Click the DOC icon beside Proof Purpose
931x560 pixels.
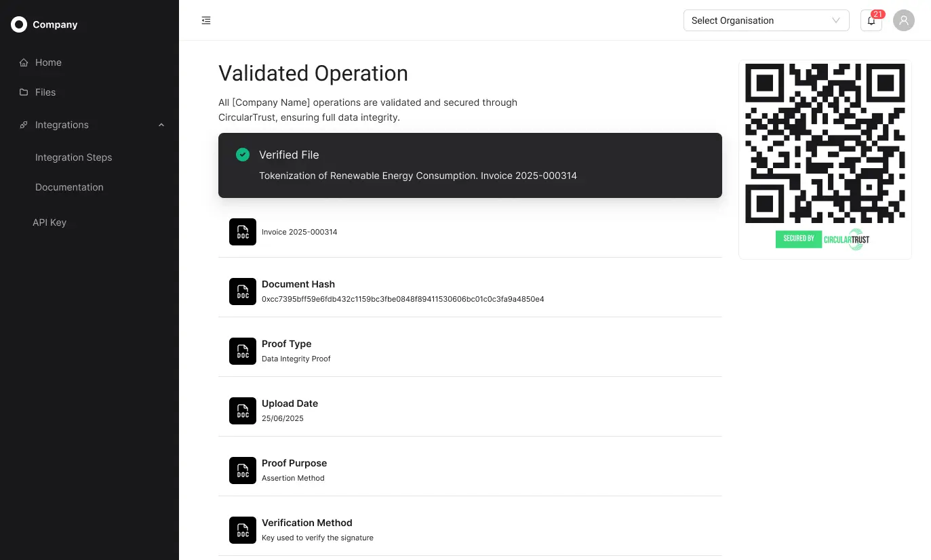[243, 471]
